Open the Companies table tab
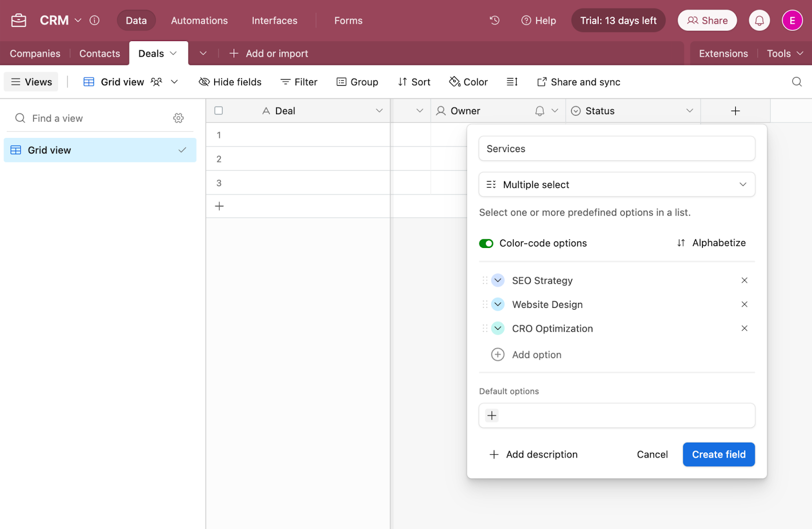This screenshot has height=529, width=812. (x=35, y=53)
